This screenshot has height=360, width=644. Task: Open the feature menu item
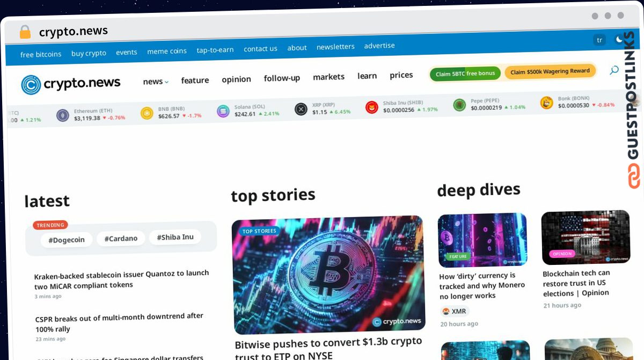click(195, 81)
